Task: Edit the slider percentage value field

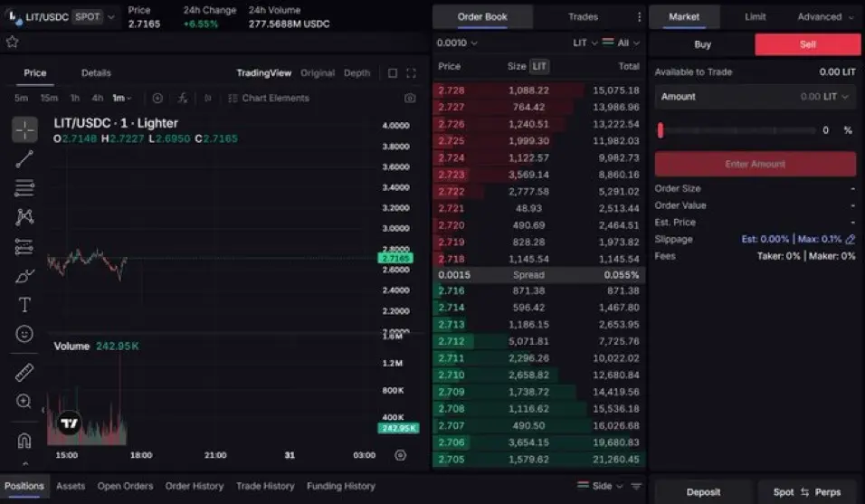Action: 825,130
